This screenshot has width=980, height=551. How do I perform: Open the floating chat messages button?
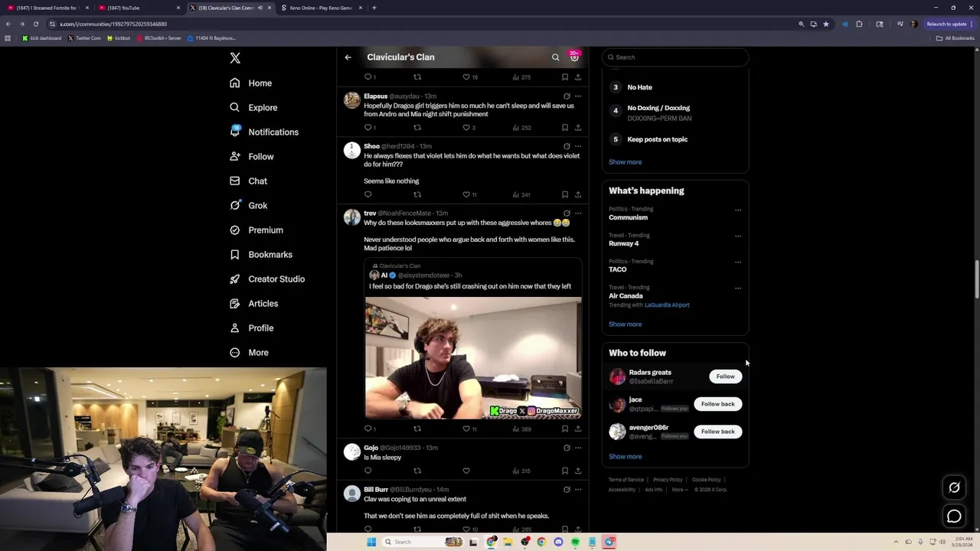pos(954,517)
